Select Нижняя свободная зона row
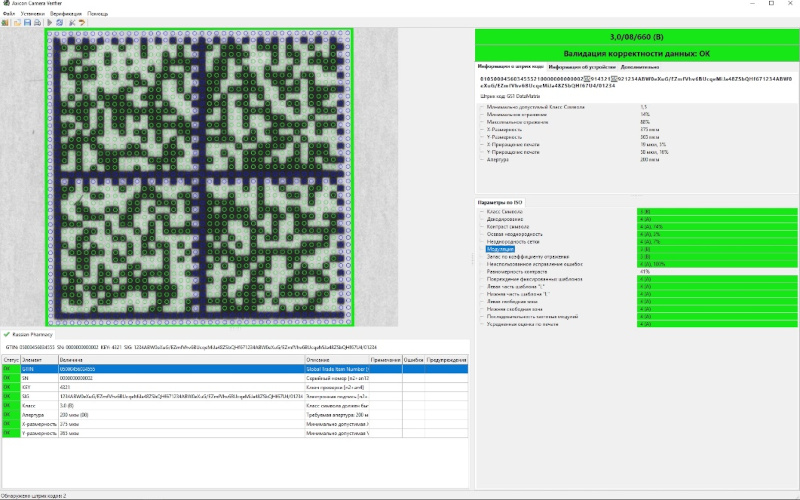 [x=638, y=309]
